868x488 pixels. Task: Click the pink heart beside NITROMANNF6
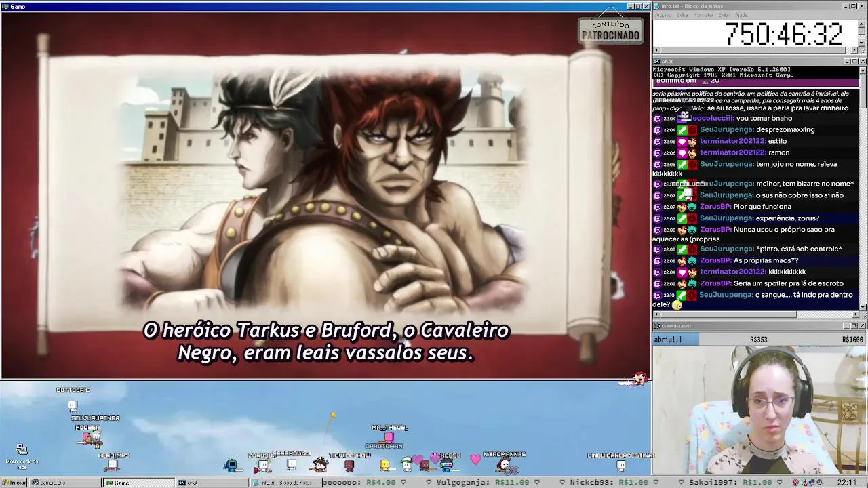pyautogui.click(x=475, y=460)
